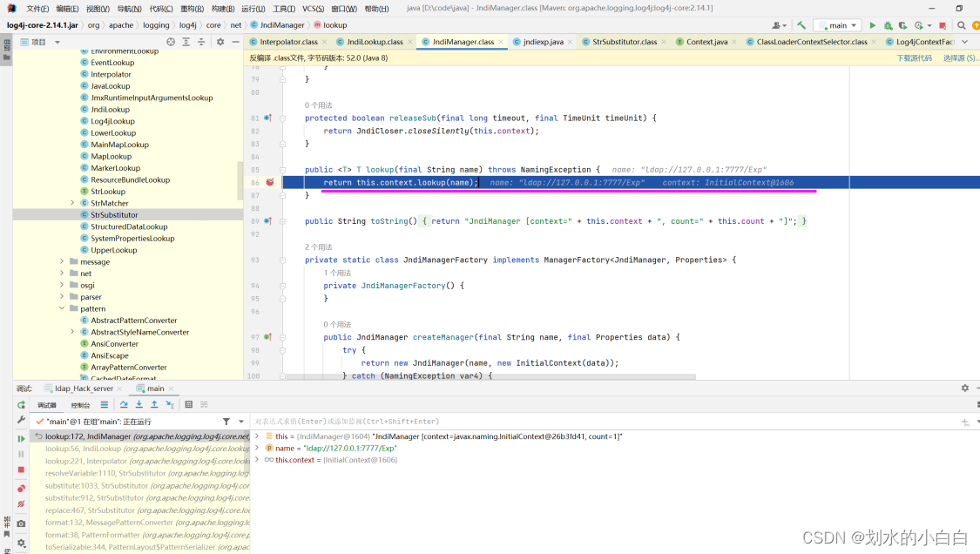
Task: Resume program from the debug sidebar
Action: pos(21,439)
